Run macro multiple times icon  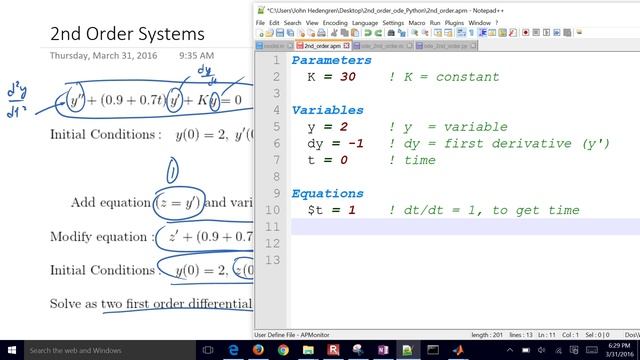point(557,33)
